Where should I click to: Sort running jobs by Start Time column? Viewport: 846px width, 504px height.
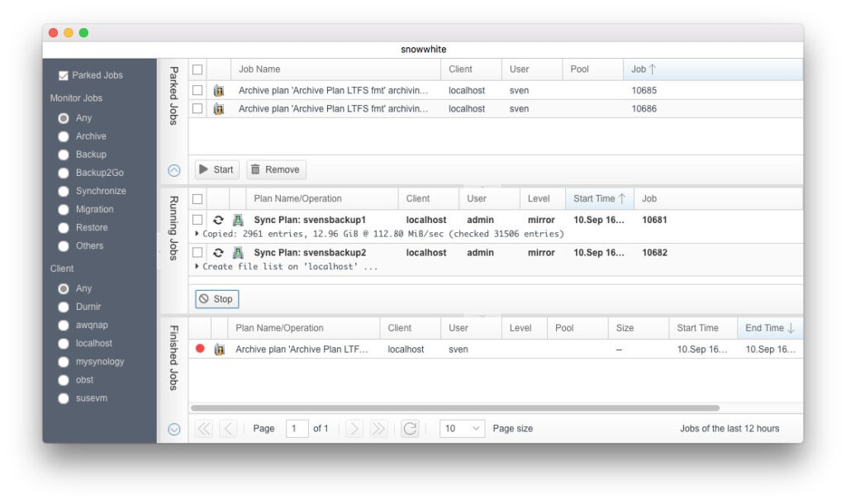click(599, 198)
